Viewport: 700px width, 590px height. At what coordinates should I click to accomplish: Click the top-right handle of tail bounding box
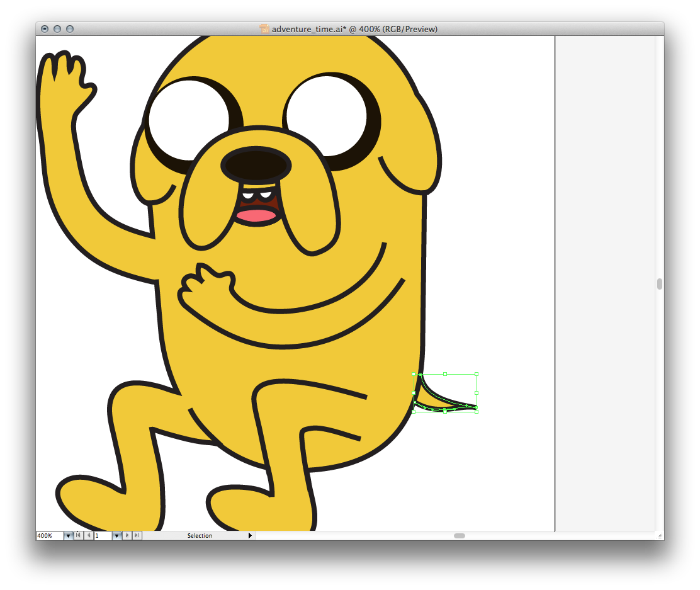[x=477, y=374]
